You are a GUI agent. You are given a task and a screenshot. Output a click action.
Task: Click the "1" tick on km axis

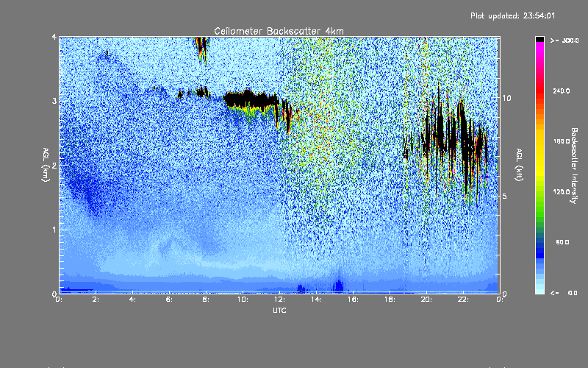54,230
